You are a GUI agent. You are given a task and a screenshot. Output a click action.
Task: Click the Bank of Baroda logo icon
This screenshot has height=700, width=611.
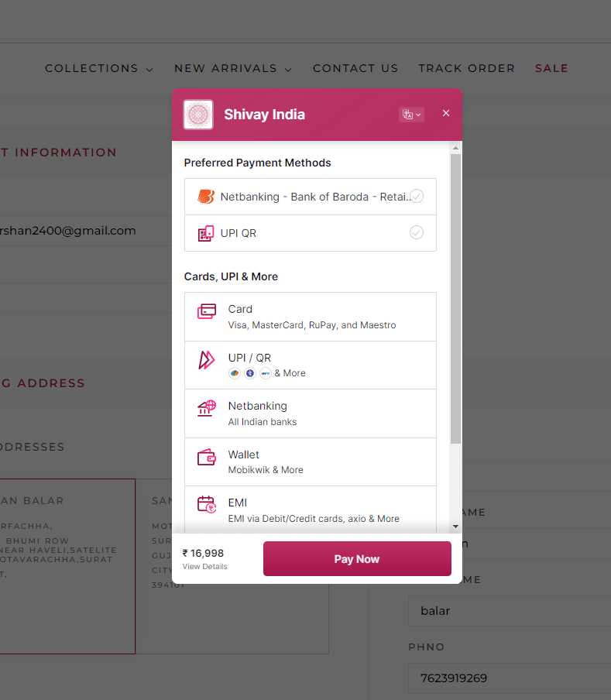[206, 197]
